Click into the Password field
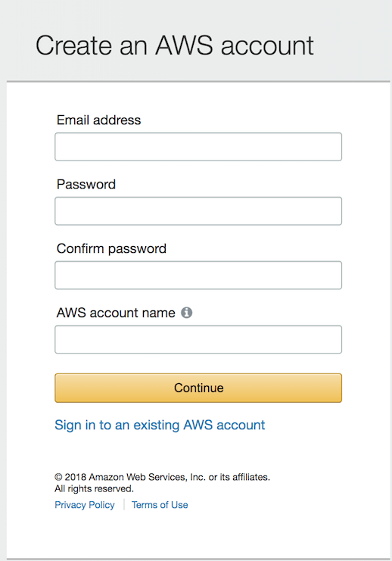Viewport: 392px width, 561px height. click(x=198, y=211)
